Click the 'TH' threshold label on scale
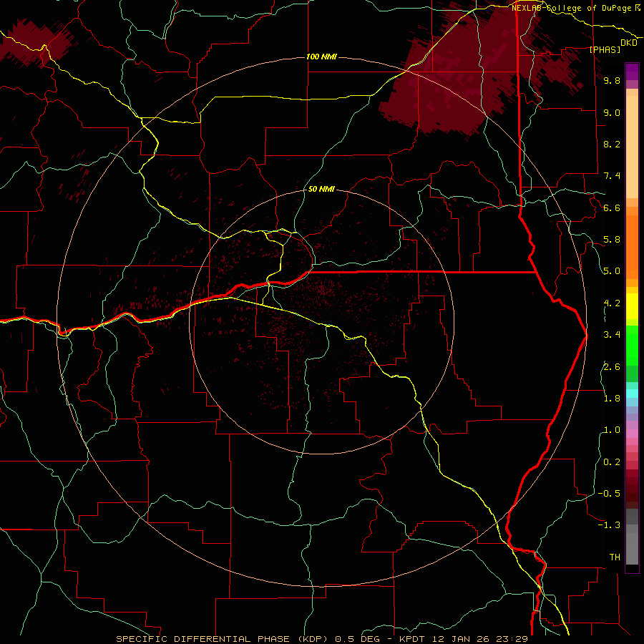The width and height of the screenshot is (644, 644). pyautogui.click(x=615, y=557)
